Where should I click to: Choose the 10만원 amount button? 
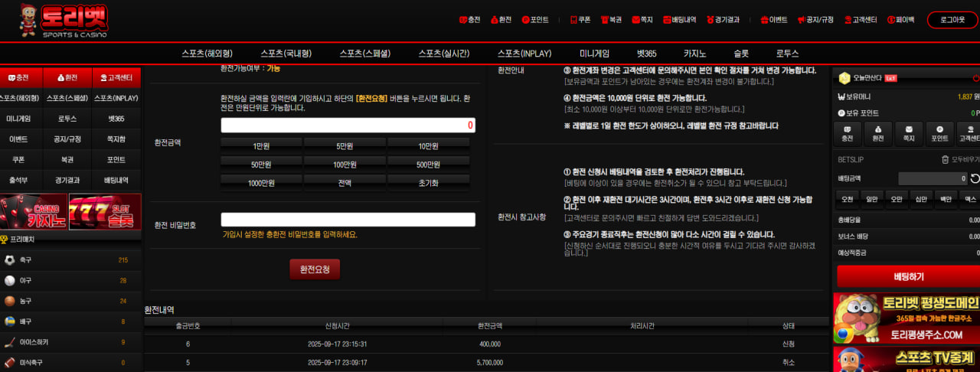(x=428, y=145)
